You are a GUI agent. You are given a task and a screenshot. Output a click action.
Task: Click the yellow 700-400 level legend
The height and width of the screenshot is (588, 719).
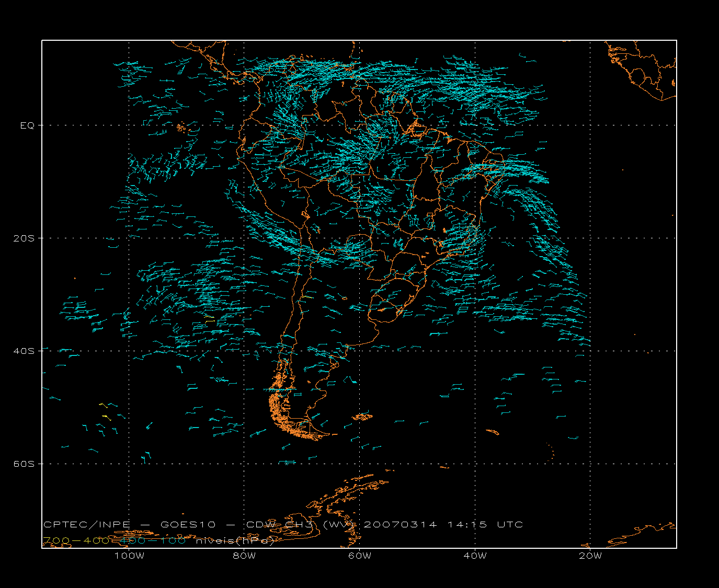[x=76, y=540]
